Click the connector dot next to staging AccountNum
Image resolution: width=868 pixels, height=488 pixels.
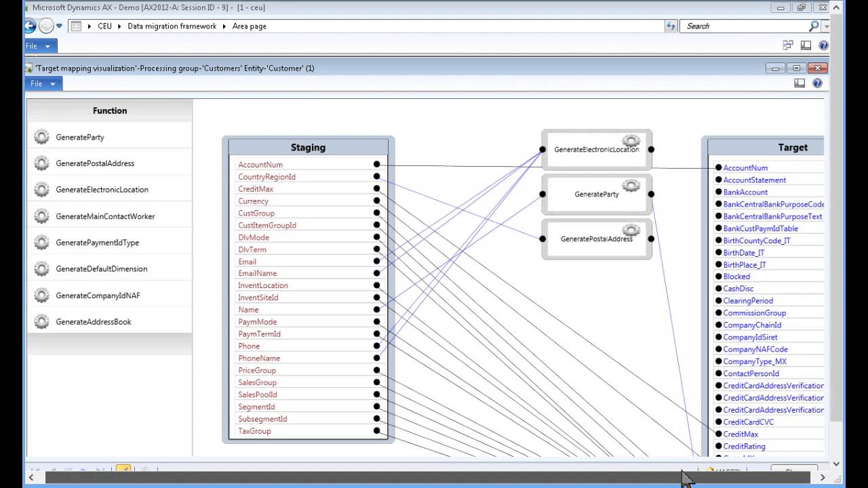[376, 164]
